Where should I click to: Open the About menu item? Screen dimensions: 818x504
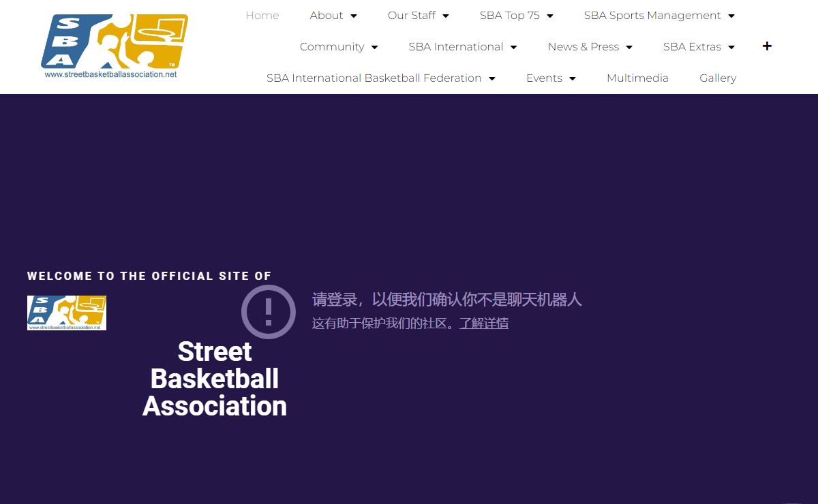(327, 16)
